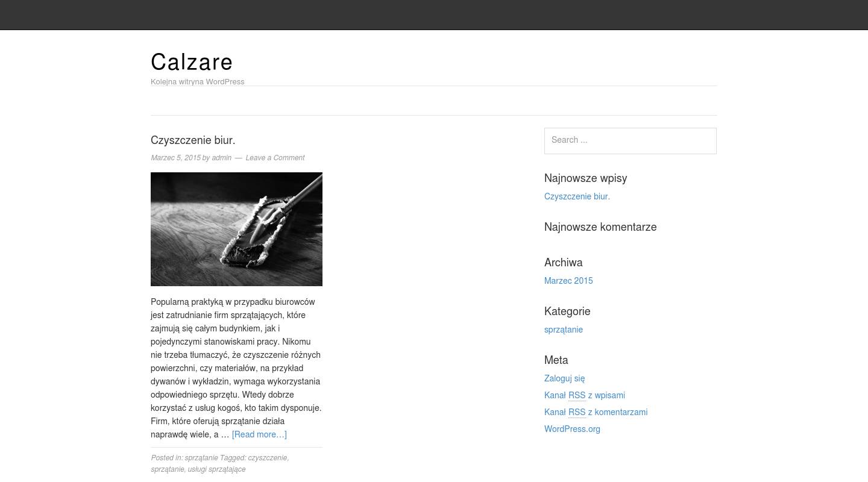Image resolution: width=868 pixels, height=482 pixels.
Task: Click the Kolejna witryna WordPress tagline
Action: point(198,82)
